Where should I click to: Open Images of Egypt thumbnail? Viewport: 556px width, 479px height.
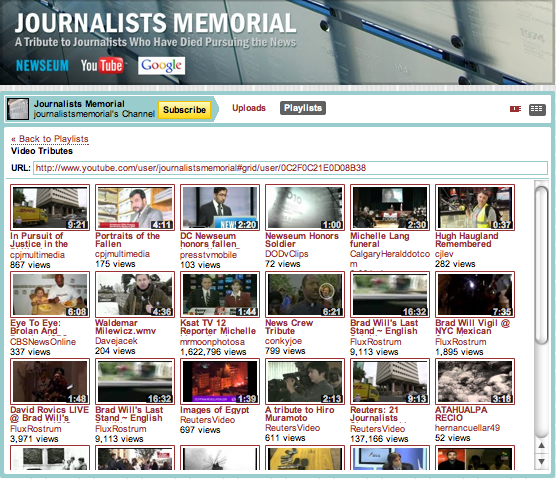click(x=220, y=381)
